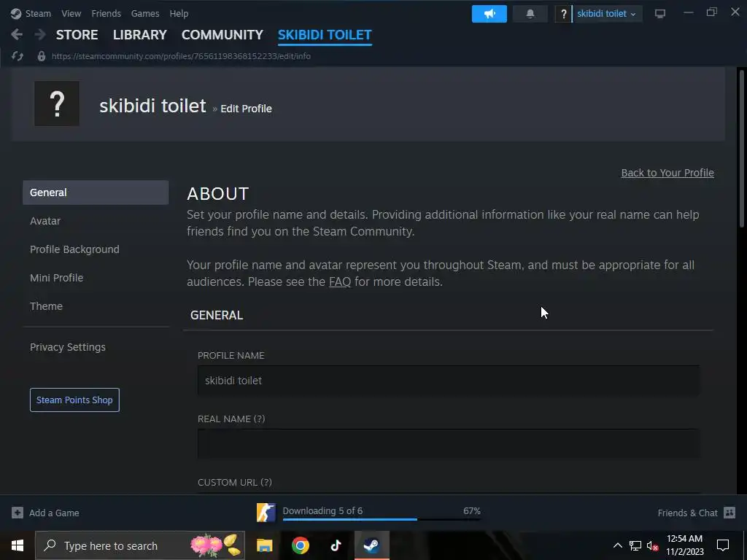Click the padlock icon in address bar
This screenshot has height=560, width=747.
[42, 56]
